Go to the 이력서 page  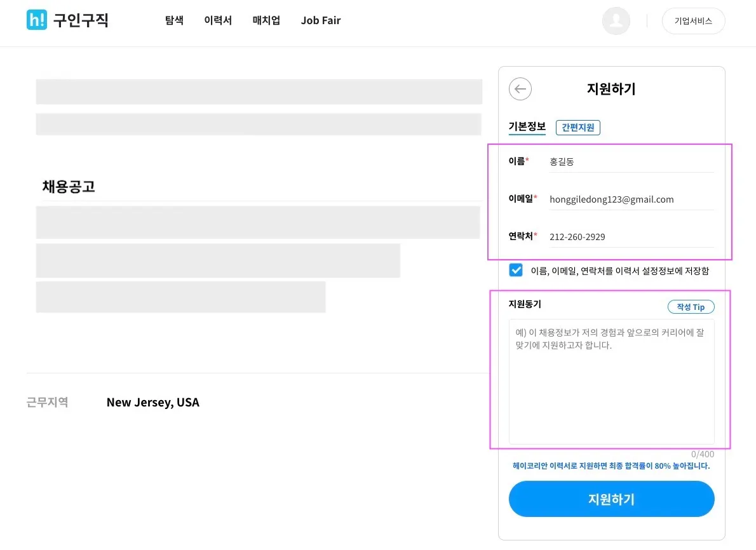(x=218, y=20)
